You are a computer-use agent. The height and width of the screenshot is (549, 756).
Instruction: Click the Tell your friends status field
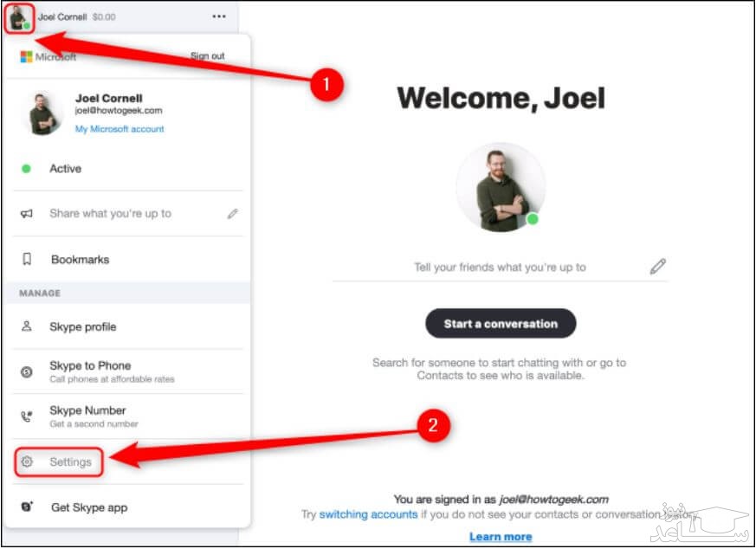[500, 268]
